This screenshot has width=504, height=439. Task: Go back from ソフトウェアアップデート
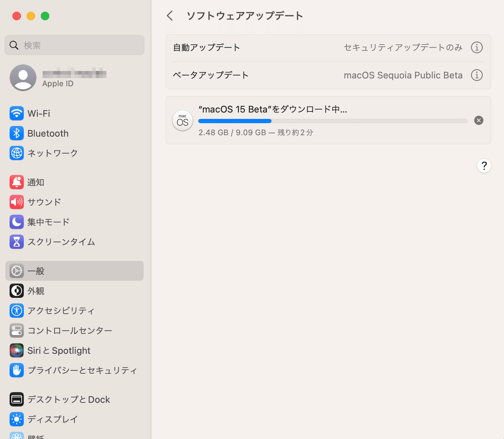(x=170, y=16)
